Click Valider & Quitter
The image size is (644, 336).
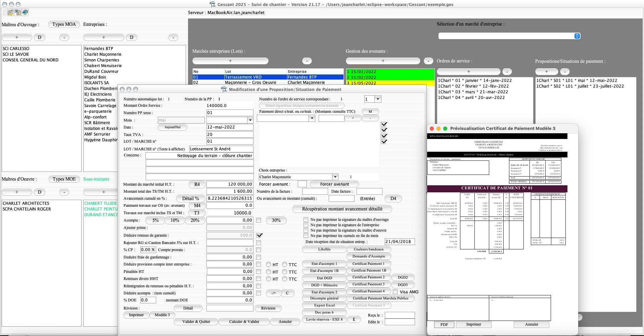tap(196, 322)
